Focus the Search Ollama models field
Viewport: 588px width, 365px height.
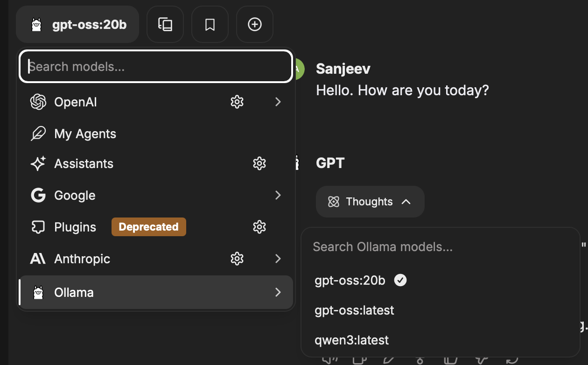pos(441,247)
